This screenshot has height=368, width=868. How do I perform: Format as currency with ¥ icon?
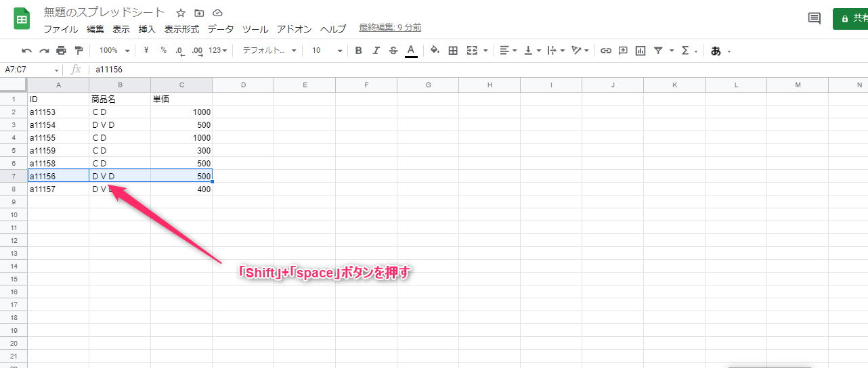pos(146,50)
